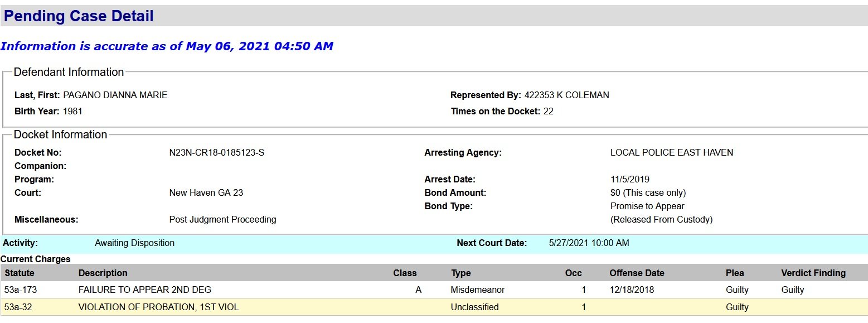The image size is (868, 323).
Task: Click the Type column header
Action: pos(461,273)
